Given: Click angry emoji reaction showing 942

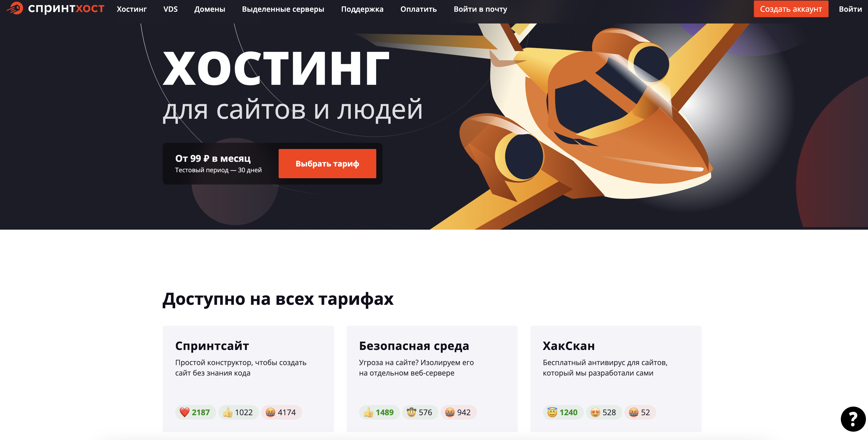Looking at the screenshot, I should point(459,412).
